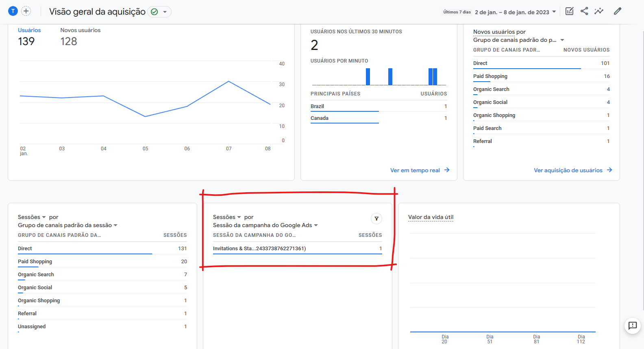
Task: Expand the Grupo de canais padrão do p... dropdown
Action: click(519, 40)
